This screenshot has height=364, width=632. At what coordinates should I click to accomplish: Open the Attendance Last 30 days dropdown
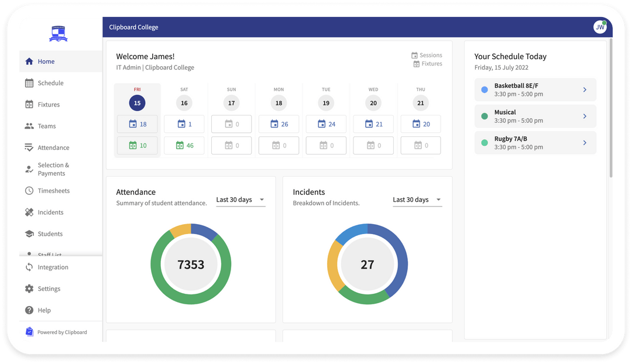(240, 200)
